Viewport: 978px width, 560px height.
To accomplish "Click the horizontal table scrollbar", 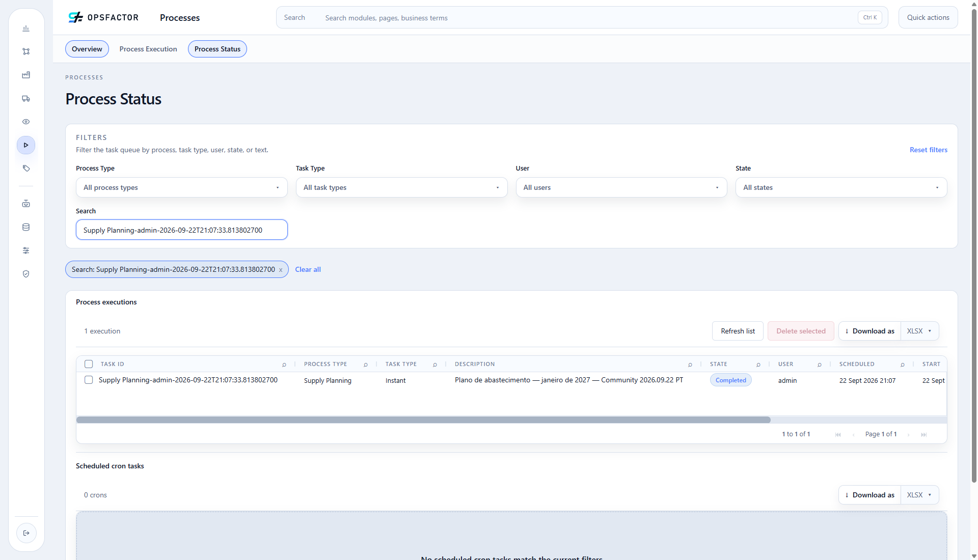I will point(423,420).
